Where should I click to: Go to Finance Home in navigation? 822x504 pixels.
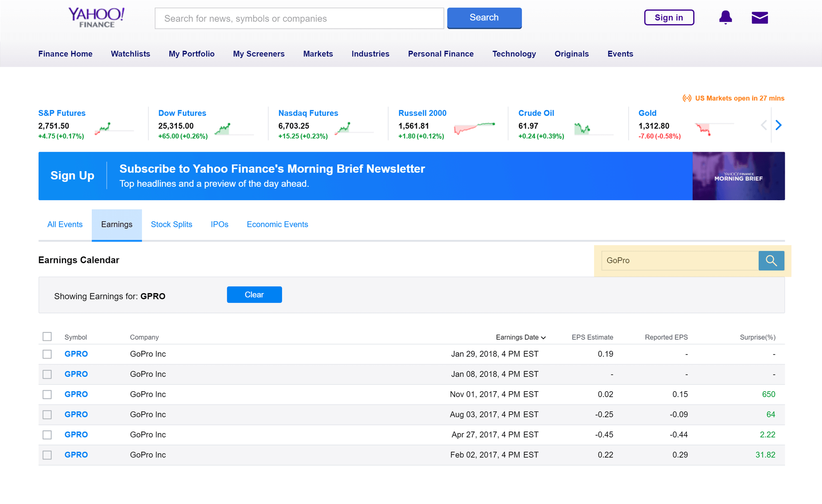[65, 54]
